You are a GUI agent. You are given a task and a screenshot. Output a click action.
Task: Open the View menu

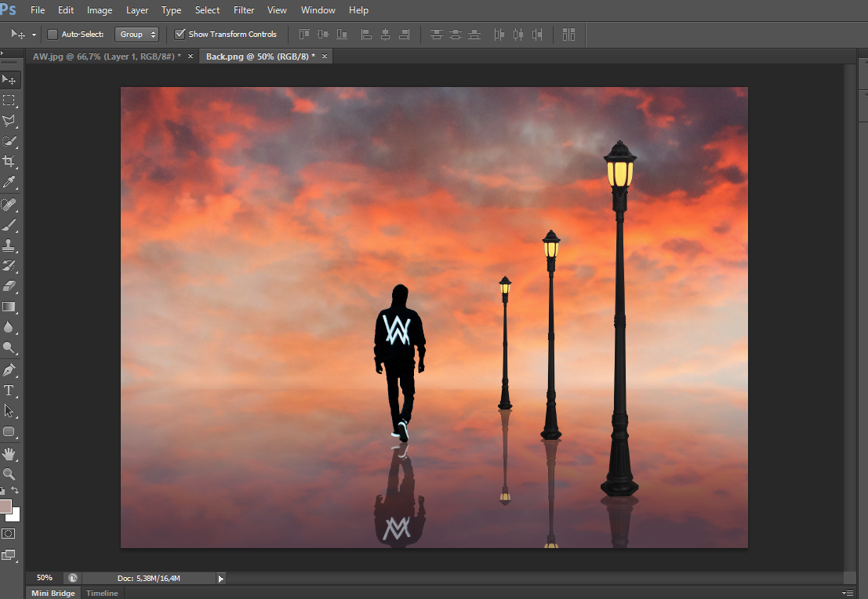(x=277, y=10)
